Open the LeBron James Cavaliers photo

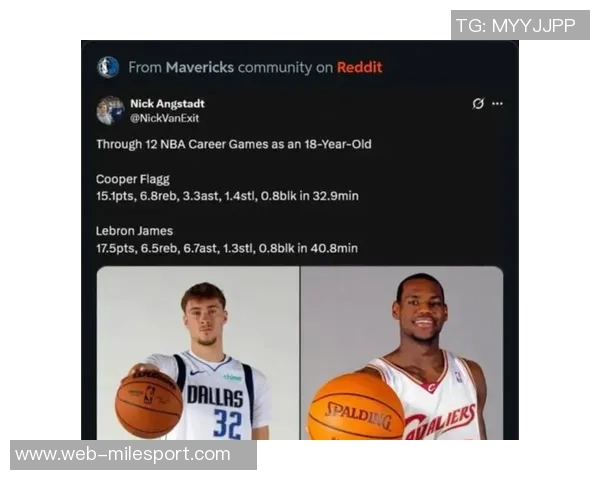tap(402, 353)
